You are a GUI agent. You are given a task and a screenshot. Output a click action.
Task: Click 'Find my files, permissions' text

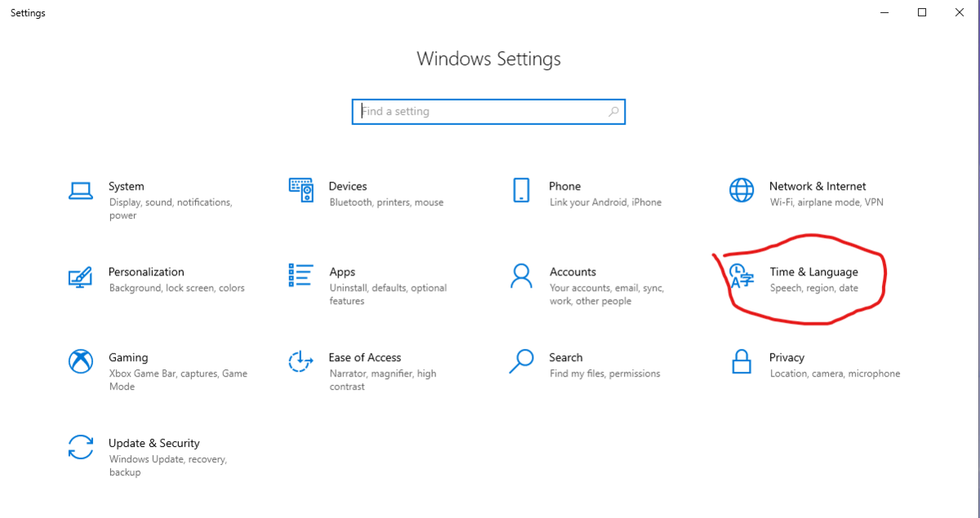coord(605,374)
